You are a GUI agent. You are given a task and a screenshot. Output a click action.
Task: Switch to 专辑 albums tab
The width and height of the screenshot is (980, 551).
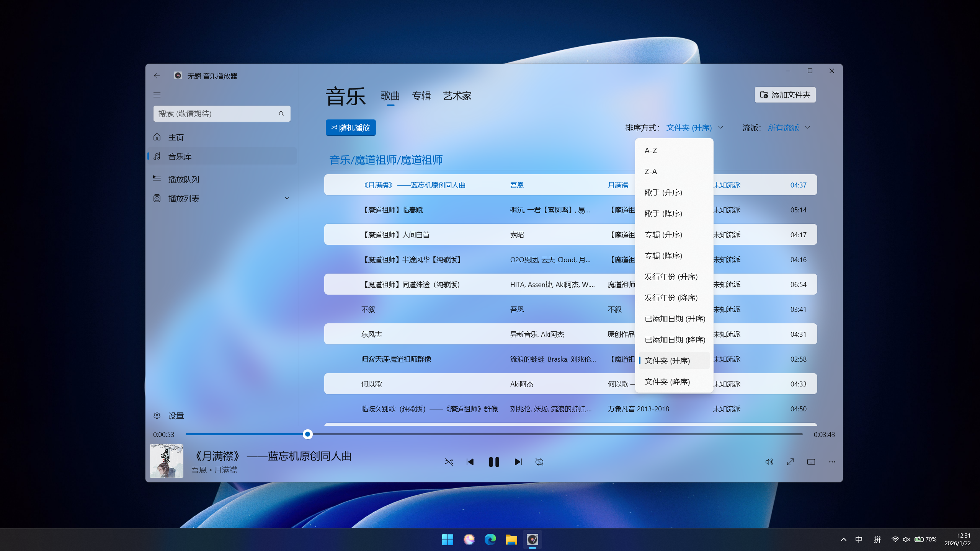coord(421,96)
